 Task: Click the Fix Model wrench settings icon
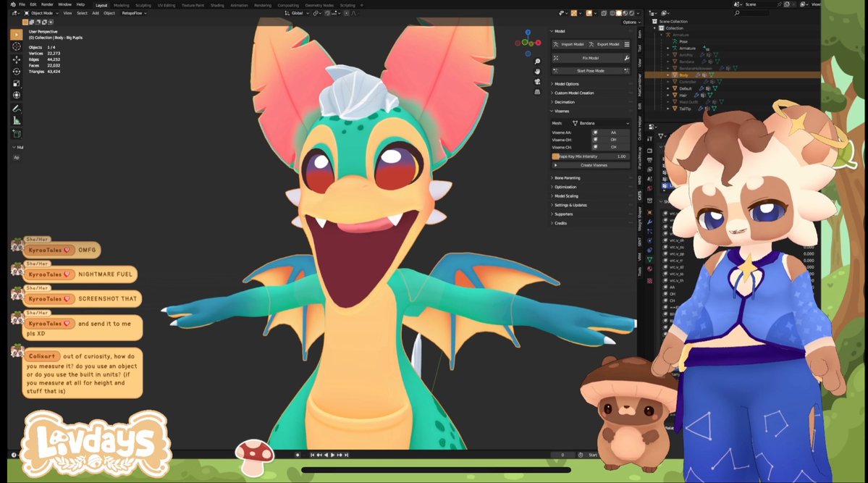coord(627,58)
